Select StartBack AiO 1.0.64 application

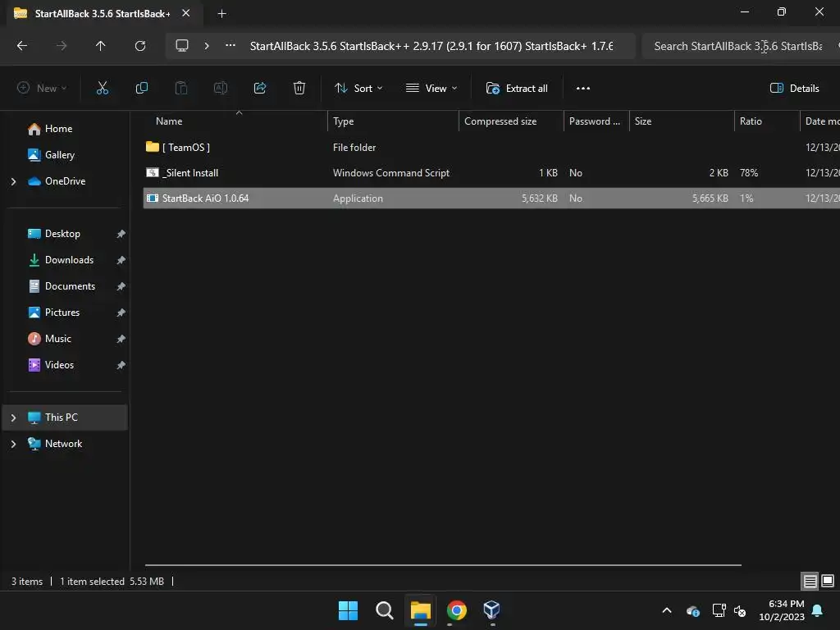[x=491, y=199]
